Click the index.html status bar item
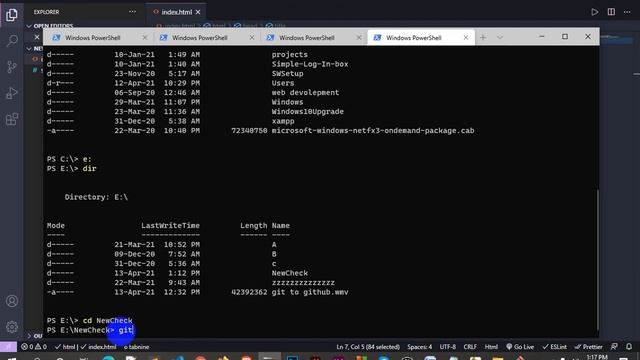Image resolution: width=640 pixels, height=360 pixels. click(x=98, y=347)
